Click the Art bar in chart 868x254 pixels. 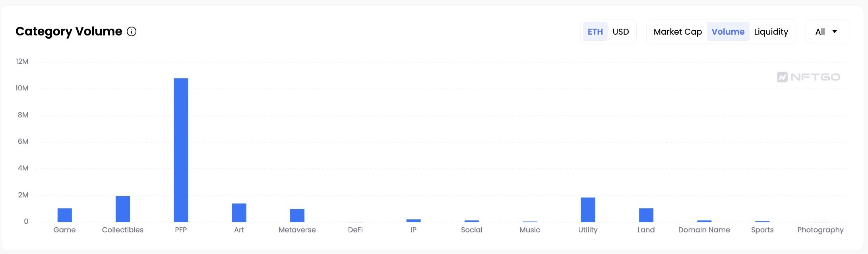coord(239,213)
